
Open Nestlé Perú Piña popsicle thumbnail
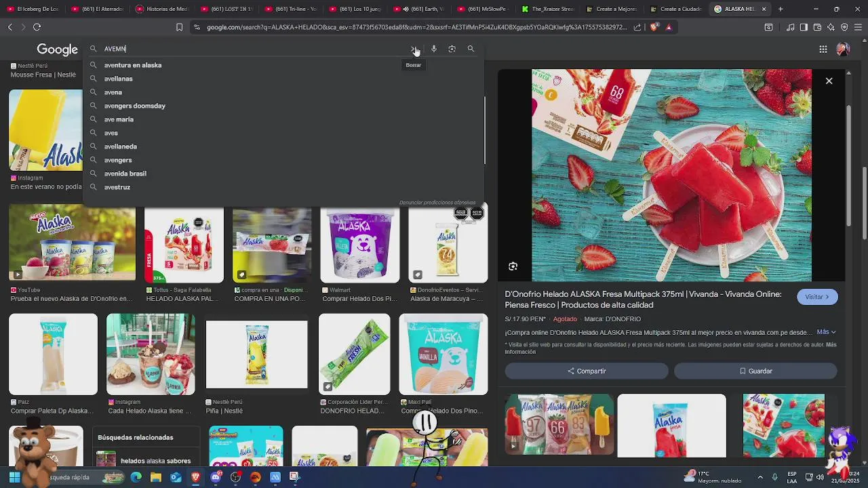tap(256, 354)
